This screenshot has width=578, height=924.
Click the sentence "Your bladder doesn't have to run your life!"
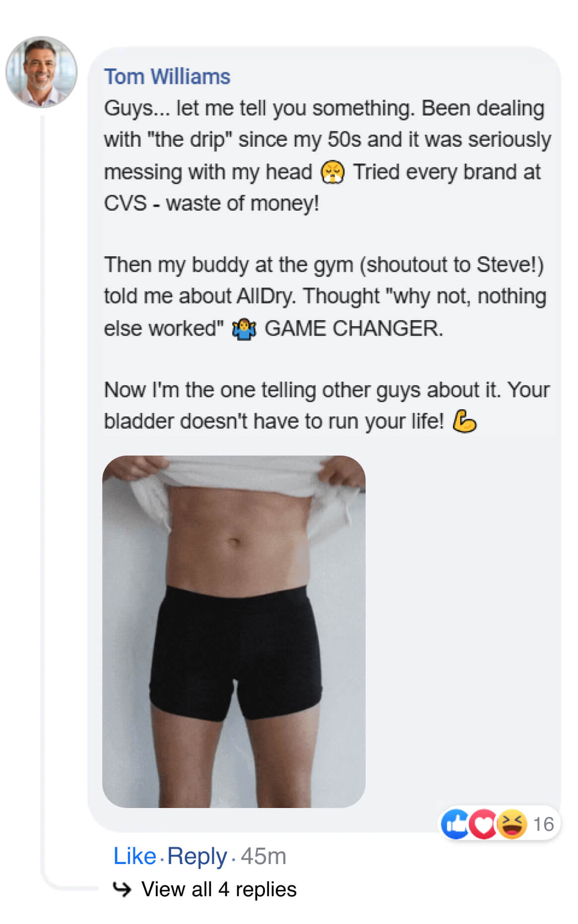pos(327,405)
